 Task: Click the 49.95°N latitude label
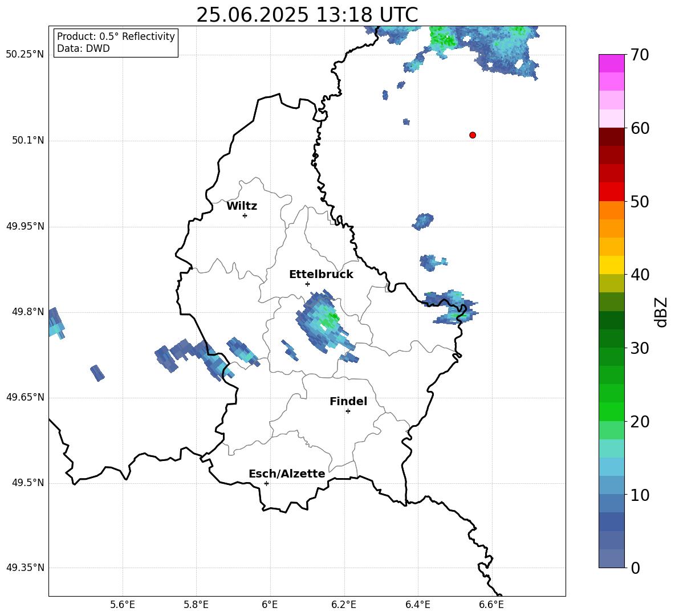25,226
